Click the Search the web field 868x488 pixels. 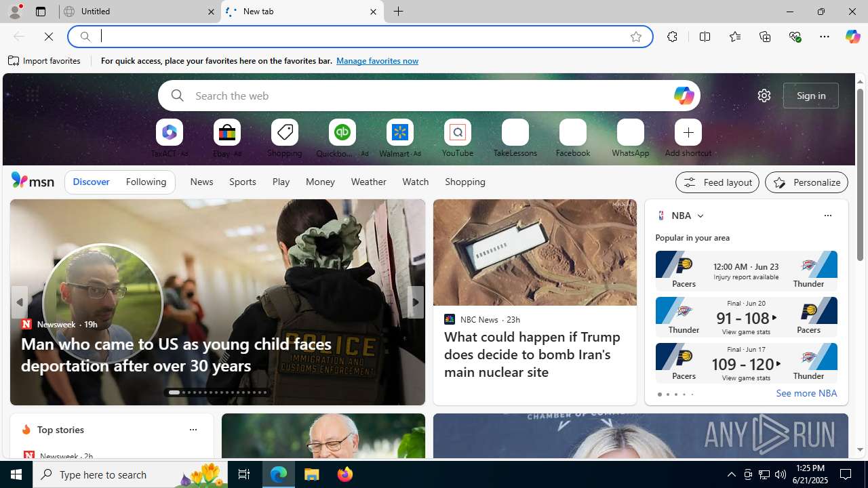coord(429,96)
